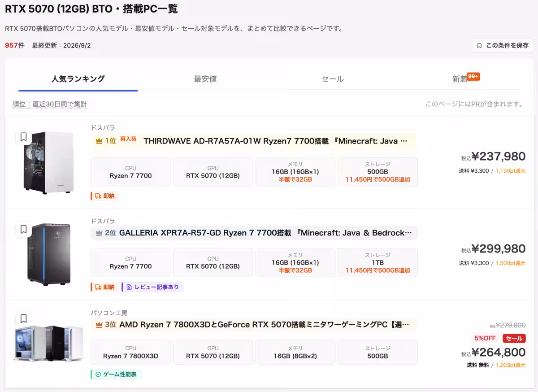The width and height of the screenshot is (538, 392).
Task: Open the セール tab
Action: (333, 79)
